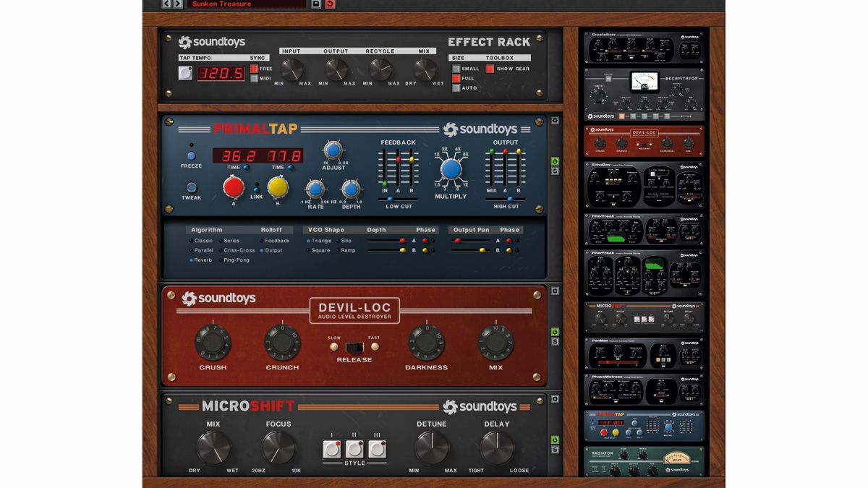Set rack size to AUTO
This screenshot has width=868, height=488.
click(x=456, y=87)
